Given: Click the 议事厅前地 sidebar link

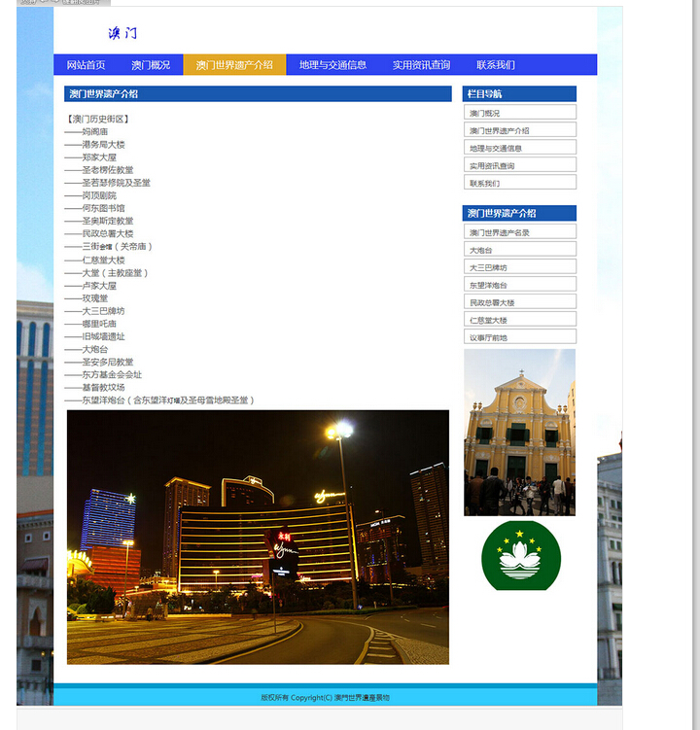Looking at the screenshot, I should pos(519,337).
